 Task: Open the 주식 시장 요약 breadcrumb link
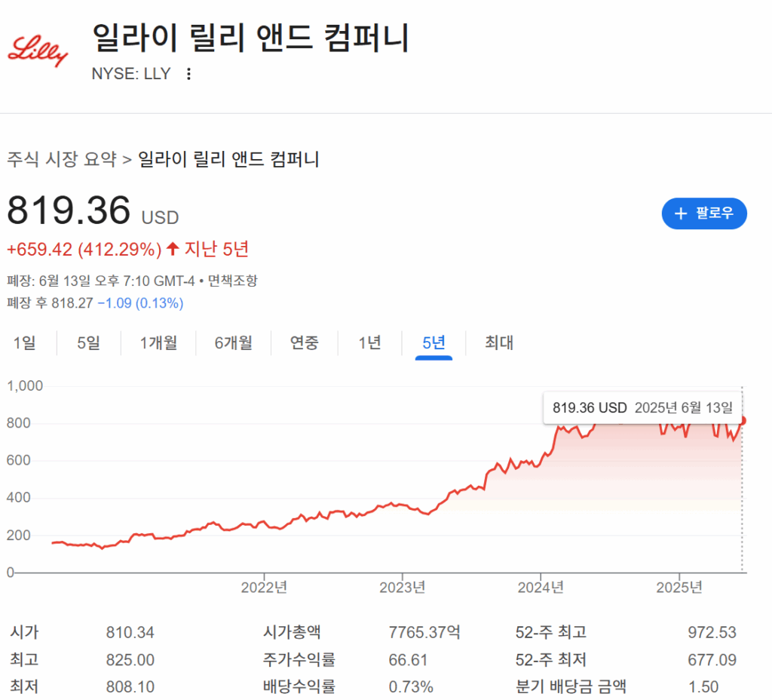(62, 159)
